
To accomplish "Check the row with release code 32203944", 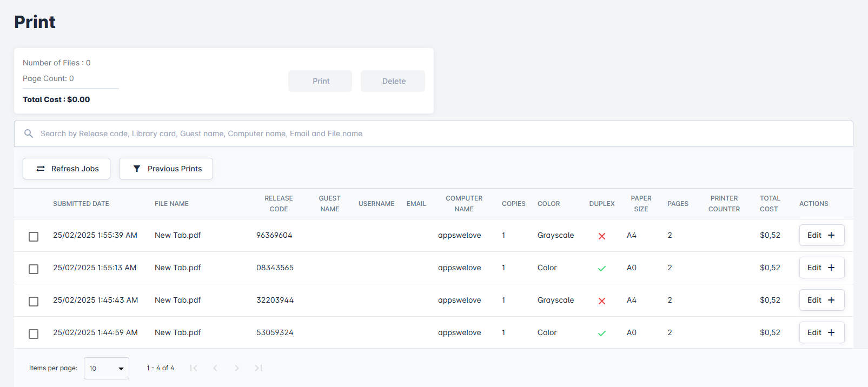I will [34, 302].
